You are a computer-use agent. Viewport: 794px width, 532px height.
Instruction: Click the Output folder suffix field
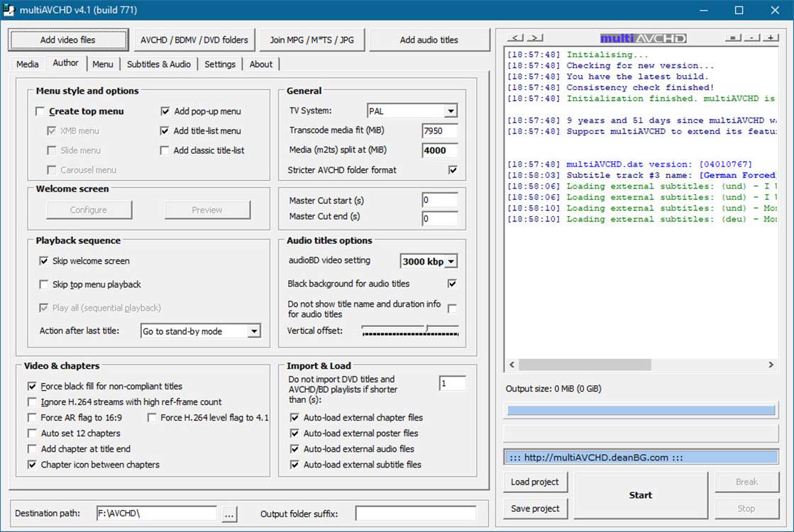(416, 514)
